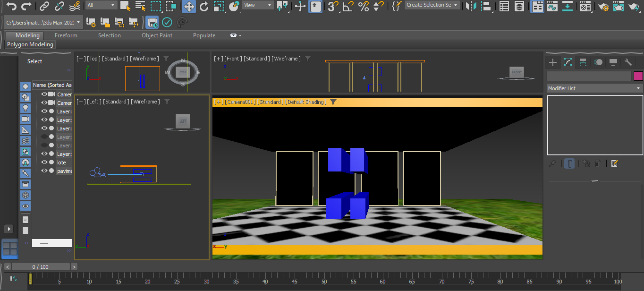Toggle display of lights filter in explorer

[25, 108]
